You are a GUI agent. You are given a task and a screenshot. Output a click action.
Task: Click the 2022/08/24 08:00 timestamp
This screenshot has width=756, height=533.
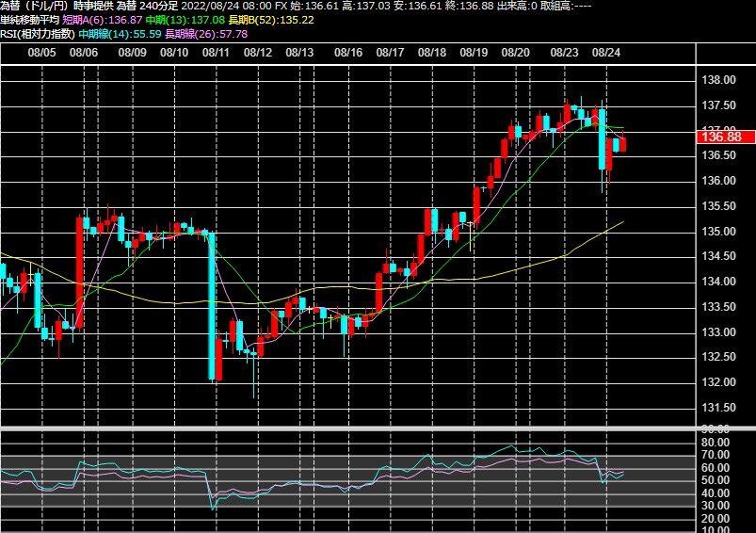click(x=227, y=7)
